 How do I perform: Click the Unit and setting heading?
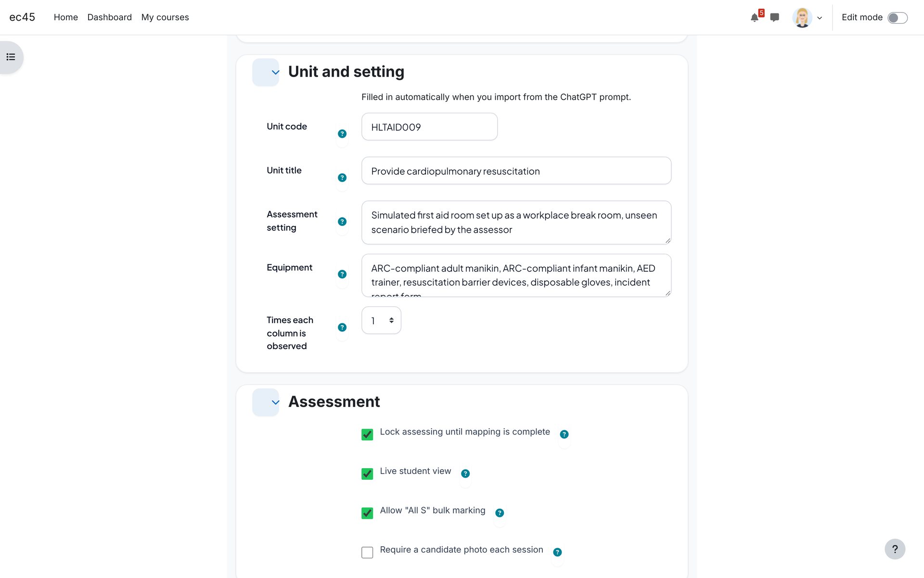pyautogui.click(x=346, y=72)
